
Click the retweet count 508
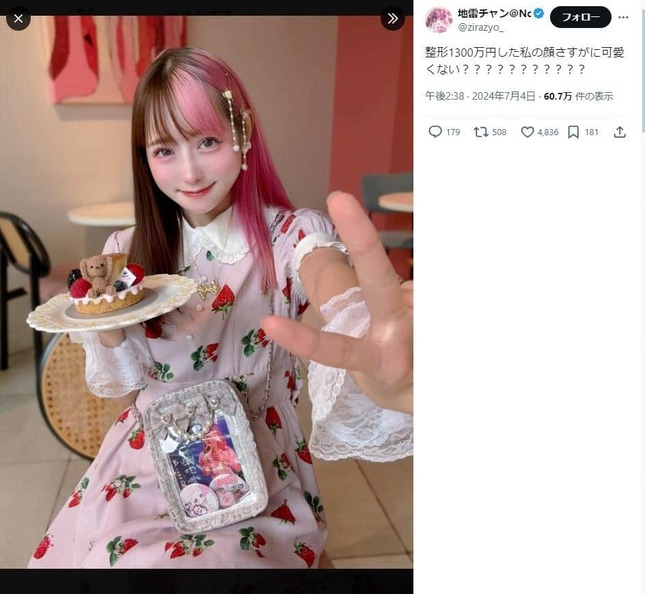point(499,132)
